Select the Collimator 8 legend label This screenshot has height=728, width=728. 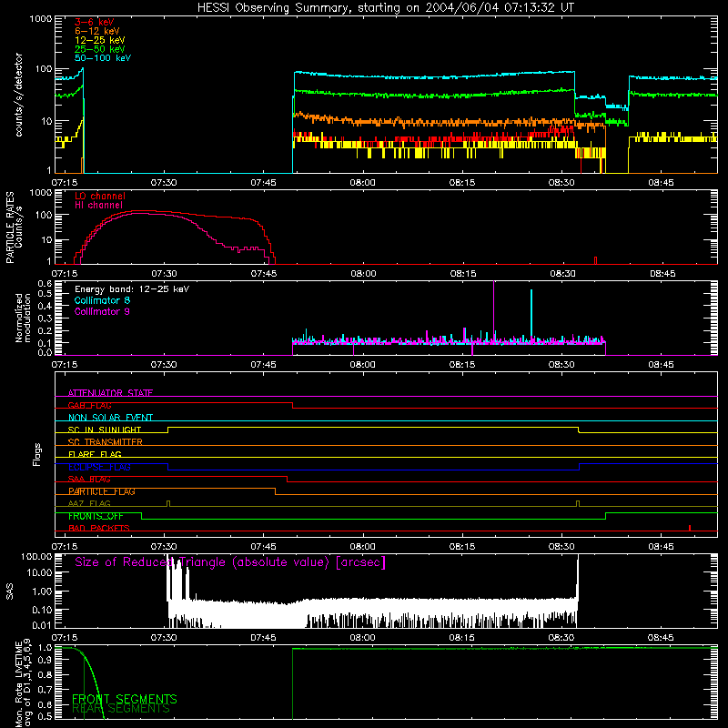pyautogui.click(x=102, y=300)
